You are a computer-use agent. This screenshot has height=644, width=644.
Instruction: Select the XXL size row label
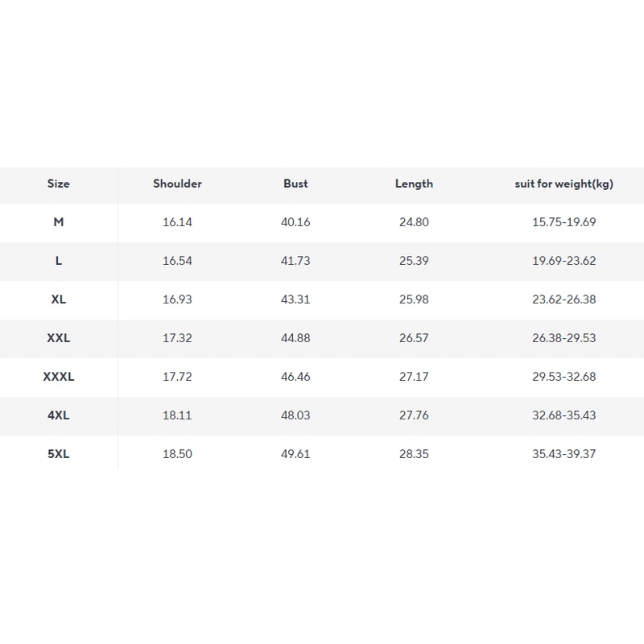click(x=58, y=338)
